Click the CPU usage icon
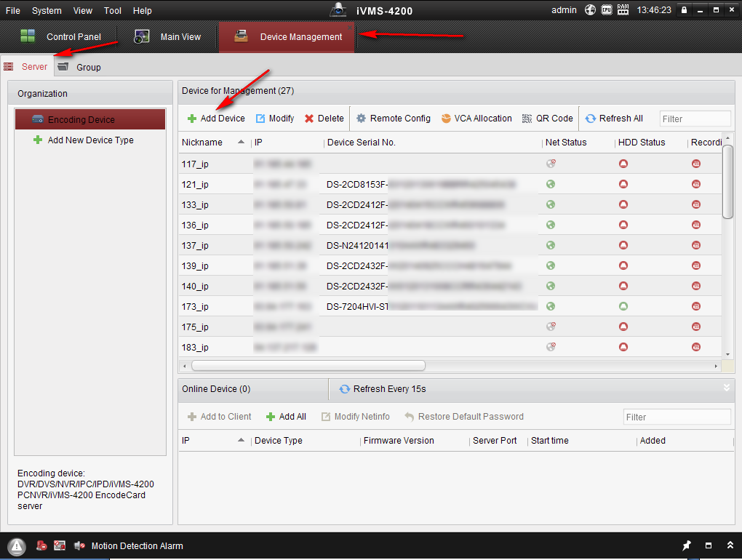 [x=606, y=10]
